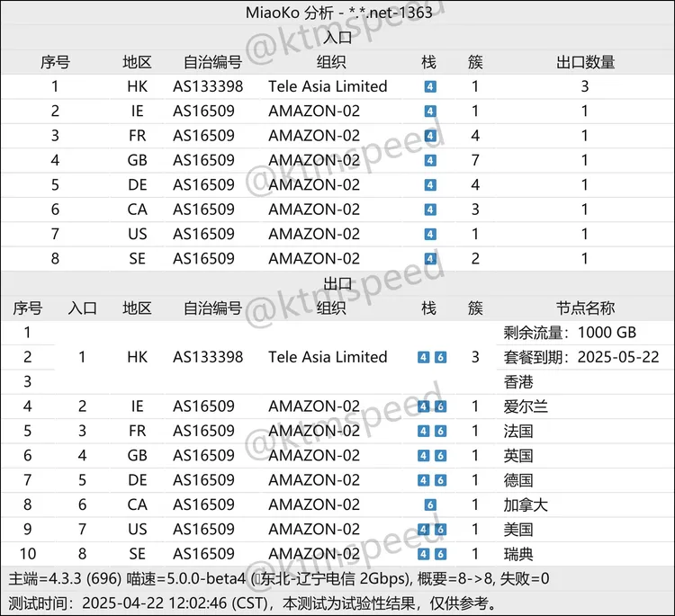Click the IPv6 badge beside 瑞典 exit row
The width and height of the screenshot is (675, 616).
click(440, 554)
